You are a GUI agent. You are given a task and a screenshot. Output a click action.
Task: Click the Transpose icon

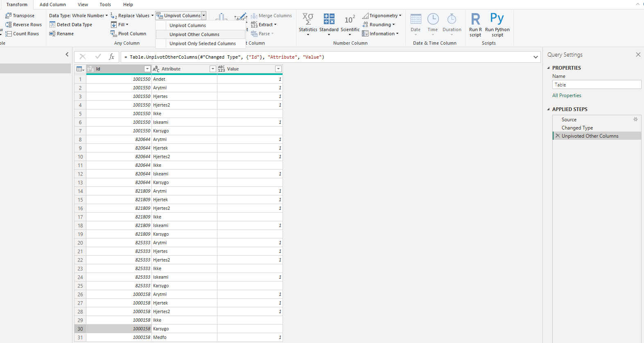[x=8, y=16]
